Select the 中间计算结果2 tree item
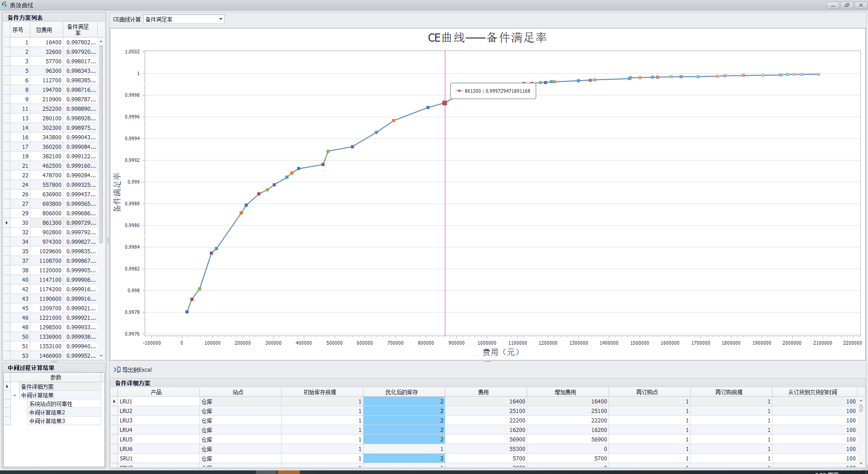Viewport: 868px width, 474px height. pyautogui.click(x=47, y=412)
